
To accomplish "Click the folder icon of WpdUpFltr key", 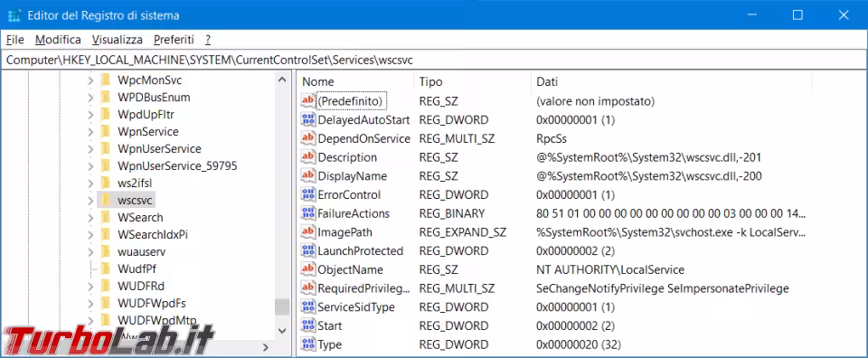I will coord(107,115).
